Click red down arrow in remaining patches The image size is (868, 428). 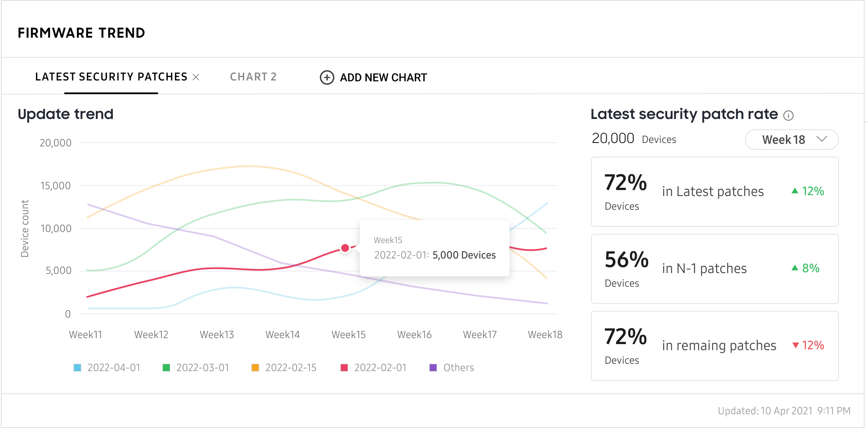pos(796,345)
